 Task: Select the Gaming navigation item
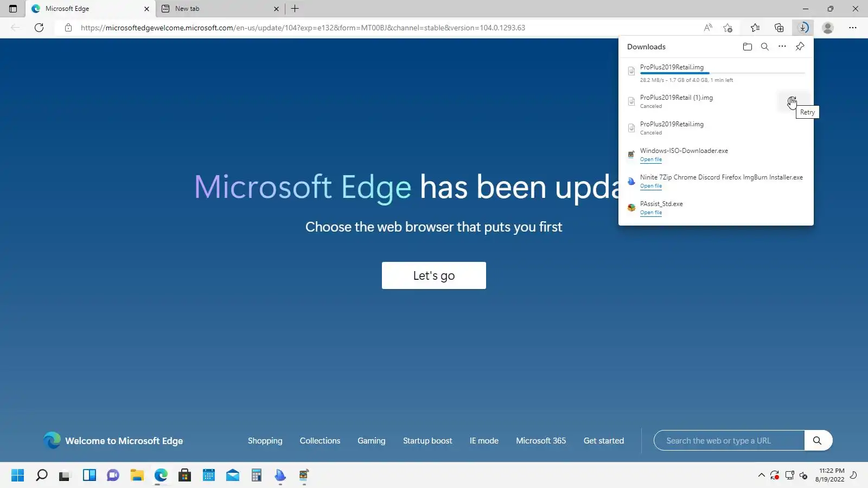tap(372, 441)
